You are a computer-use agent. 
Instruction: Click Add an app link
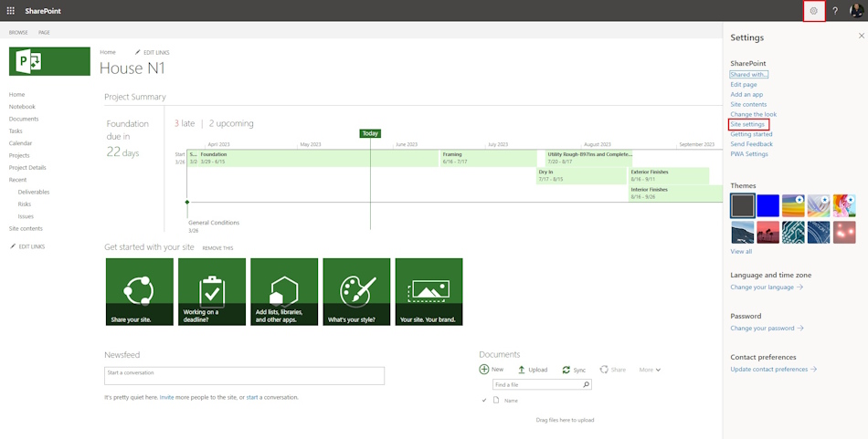pyautogui.click(x=746, y=95)
